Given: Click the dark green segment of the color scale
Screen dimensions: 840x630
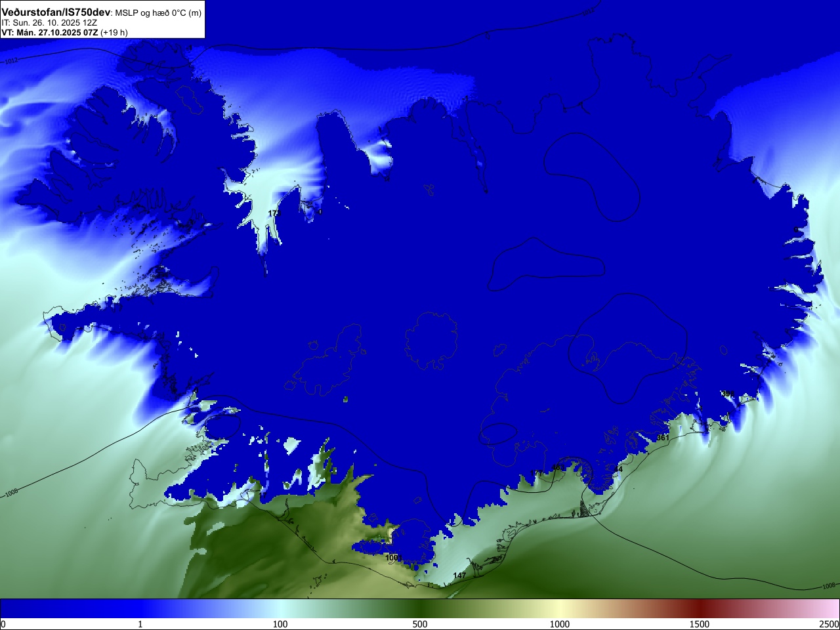Looking at the screenshot, I should coord(420,609).
